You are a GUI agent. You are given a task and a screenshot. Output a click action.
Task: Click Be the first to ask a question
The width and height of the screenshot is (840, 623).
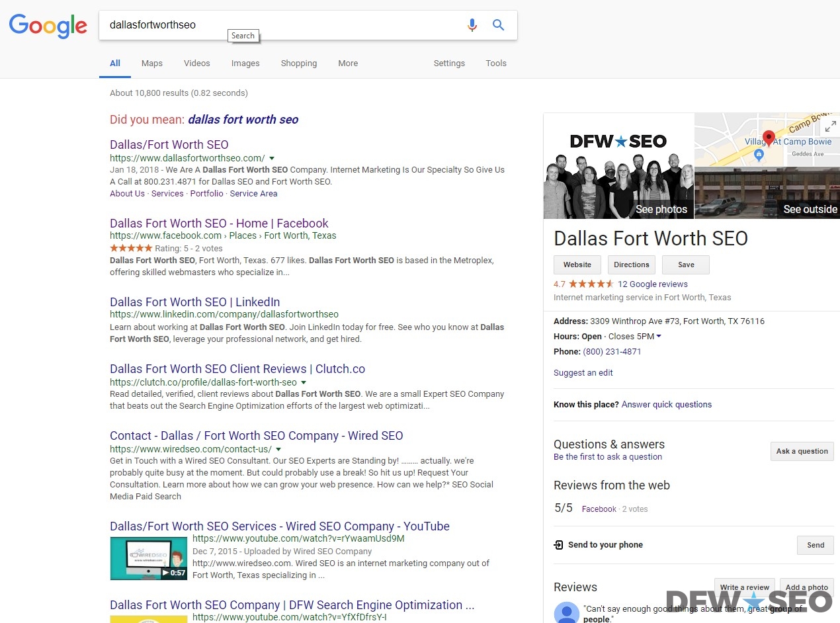608,457
